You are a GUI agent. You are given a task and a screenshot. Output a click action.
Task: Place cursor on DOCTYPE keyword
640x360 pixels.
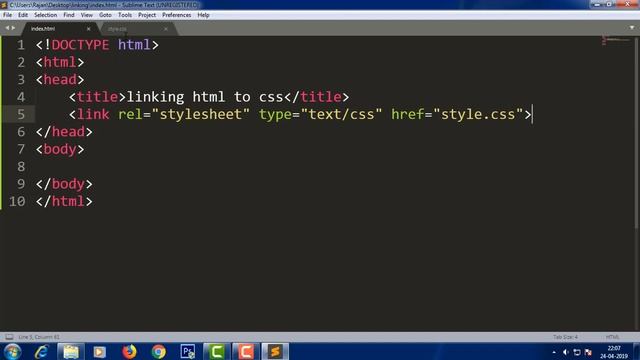click(80, 45)
